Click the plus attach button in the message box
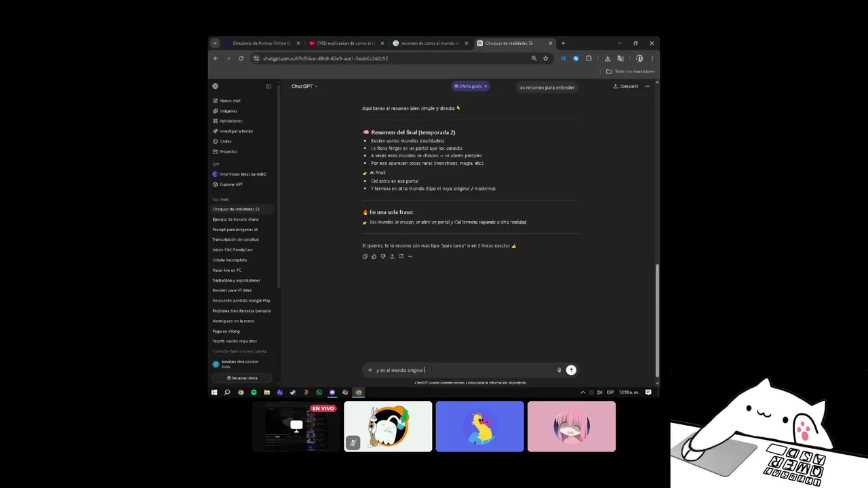The image size is (868, 488). coord(370,370)
